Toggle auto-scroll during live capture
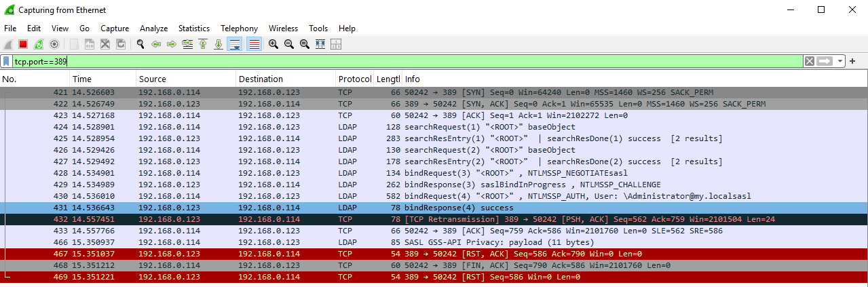The image size is (868, 287). click(234, 44)
